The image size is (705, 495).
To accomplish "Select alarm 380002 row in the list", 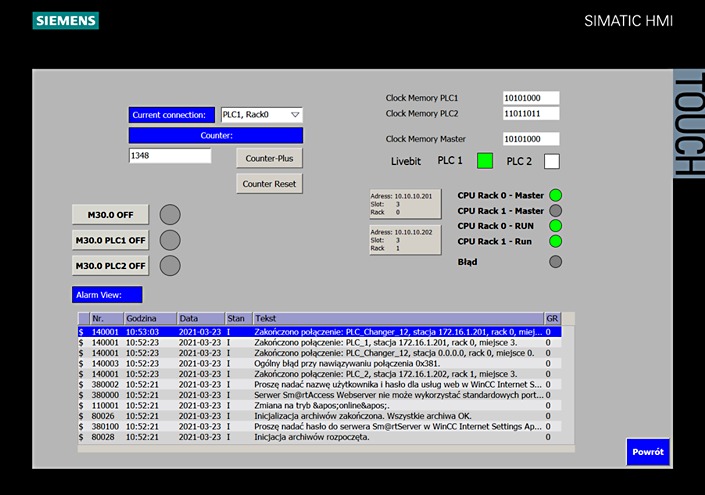I will (x=310, y=383).
